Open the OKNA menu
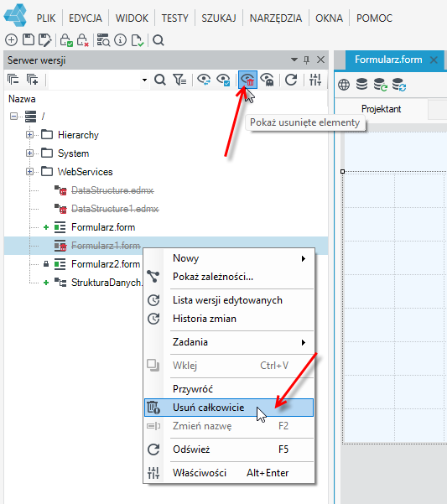447x504 pixels. pyautogui.click(x=329, y=18)
